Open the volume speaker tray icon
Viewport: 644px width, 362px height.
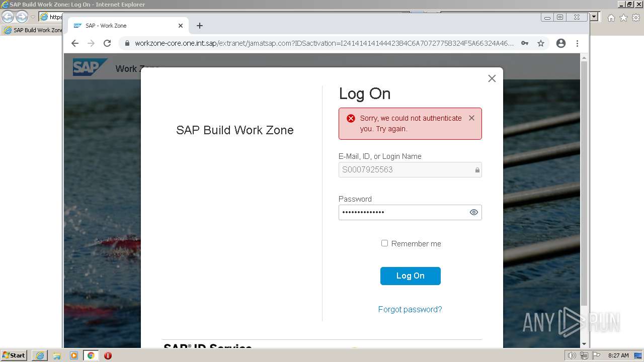[572, 355]
